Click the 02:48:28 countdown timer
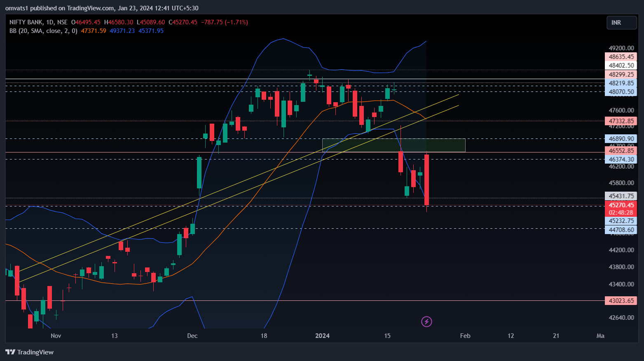This screenshot has width=644, height=361. pyautogui.click(x=621, y=213)
